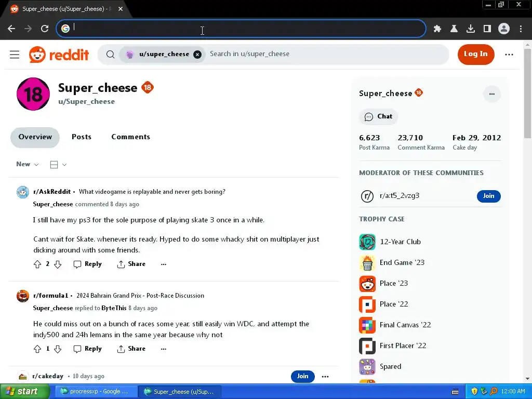The image size is (532, 399).
Task: Open more options on r/cakeday post
Action: (325, 376)
